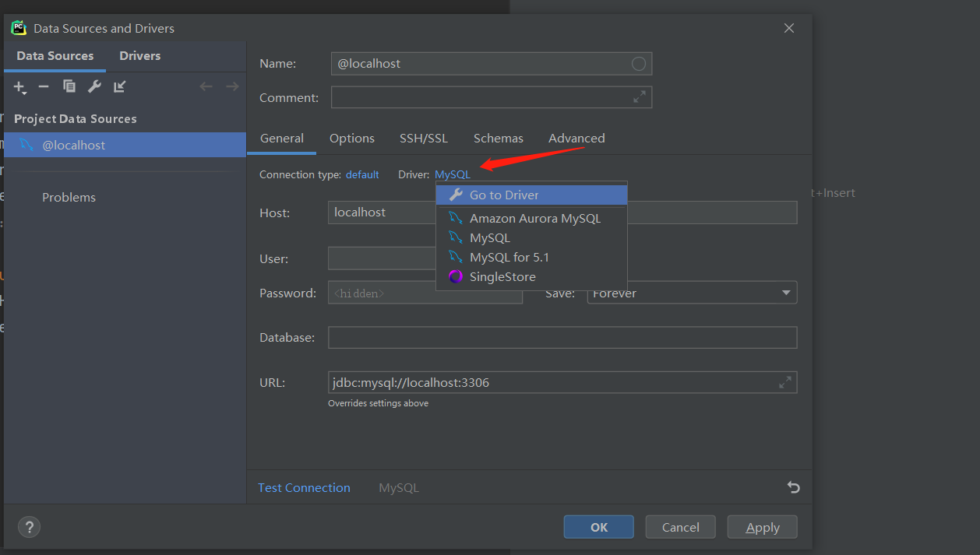Select MySQL for 5.1 driver
The height and width of the screenshot is (555, 980).
pyautogui.click(x=532, y=258)
